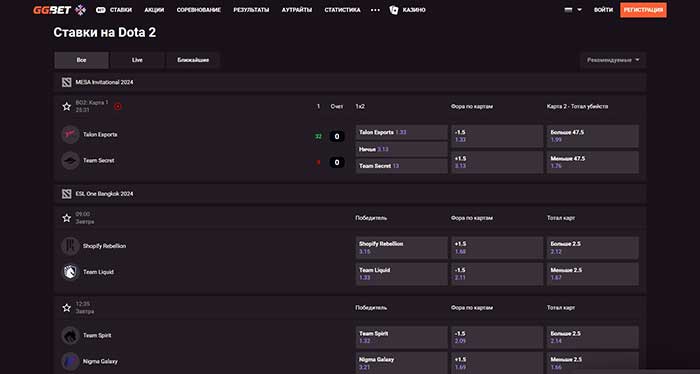
Task: Open the Team Liquid team name
Action: click(98, 272)
